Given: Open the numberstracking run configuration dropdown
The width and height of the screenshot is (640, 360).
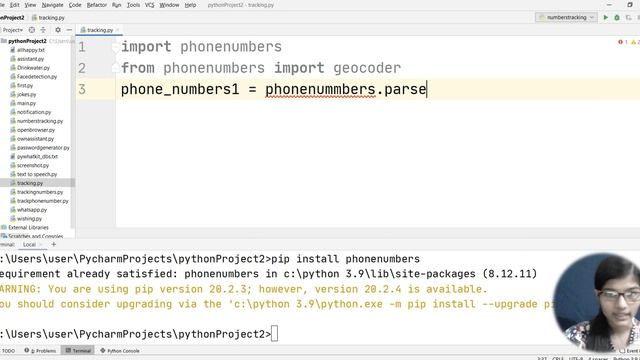Looking at the screenshot, I should click(x=566, y=18).
